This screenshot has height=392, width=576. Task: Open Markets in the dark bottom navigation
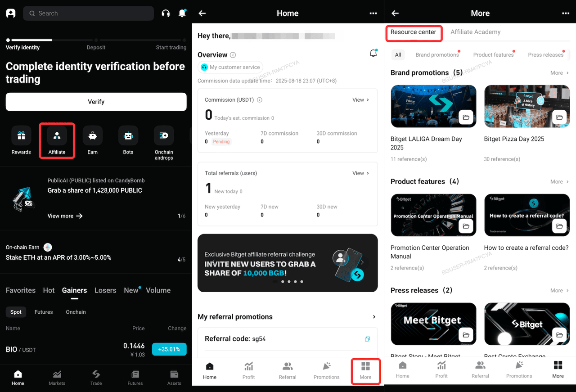[57, 378]
